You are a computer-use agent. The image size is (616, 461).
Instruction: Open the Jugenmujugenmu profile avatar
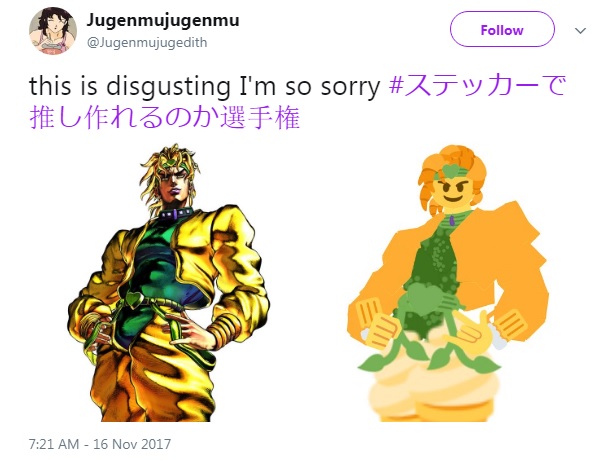[53, 31]
